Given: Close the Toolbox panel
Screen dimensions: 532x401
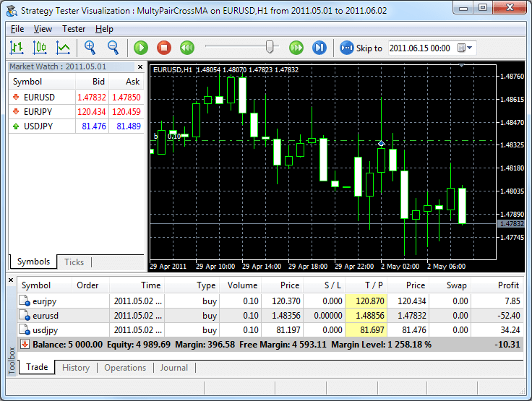Looking at the screenshot, I should pyautogui.click(x=11, y=280).
